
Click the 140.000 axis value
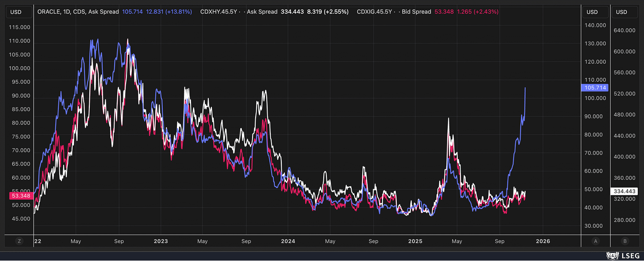pos(595,25)
